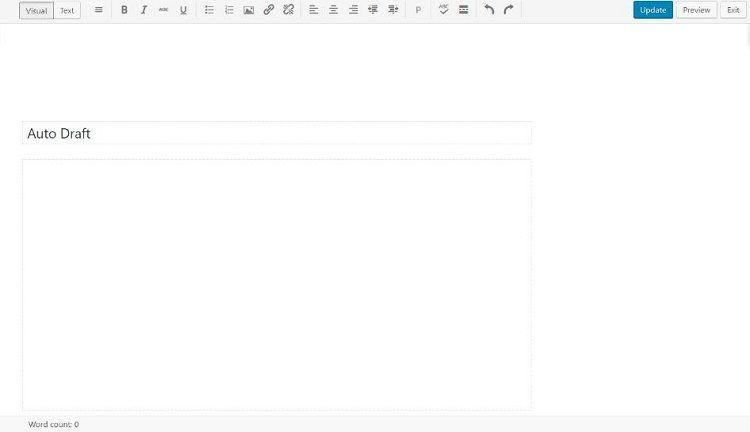Insert a numbered list

[229, 10]
